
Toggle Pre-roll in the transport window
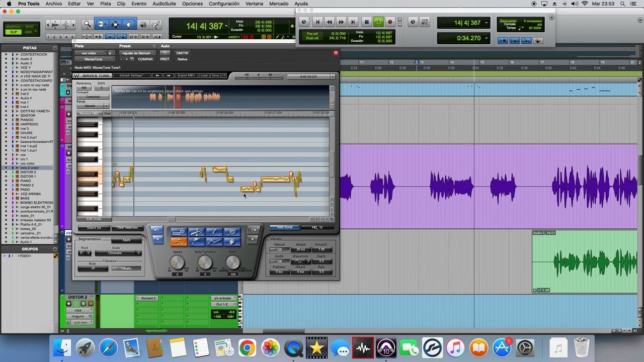point(312,34)
